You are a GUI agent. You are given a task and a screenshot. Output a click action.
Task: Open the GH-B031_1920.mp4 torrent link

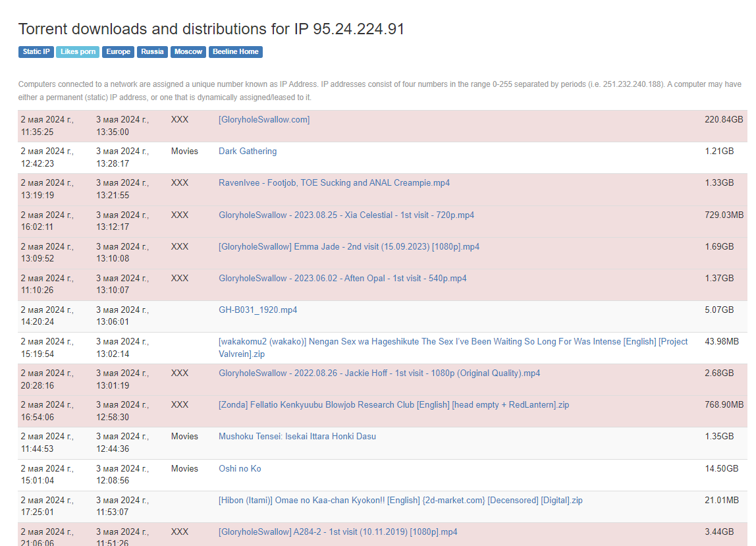[257, 310]
